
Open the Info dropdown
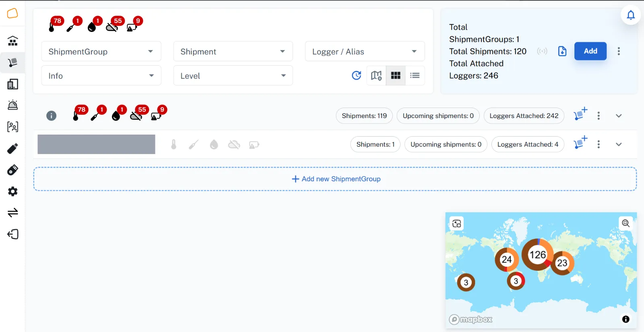[x=101, y=75]
